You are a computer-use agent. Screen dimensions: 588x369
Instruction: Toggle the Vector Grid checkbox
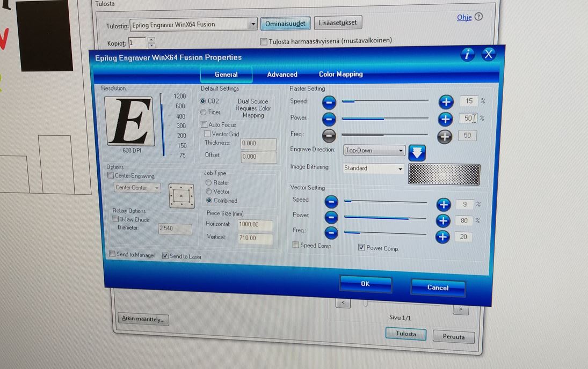tap(207, 134)
